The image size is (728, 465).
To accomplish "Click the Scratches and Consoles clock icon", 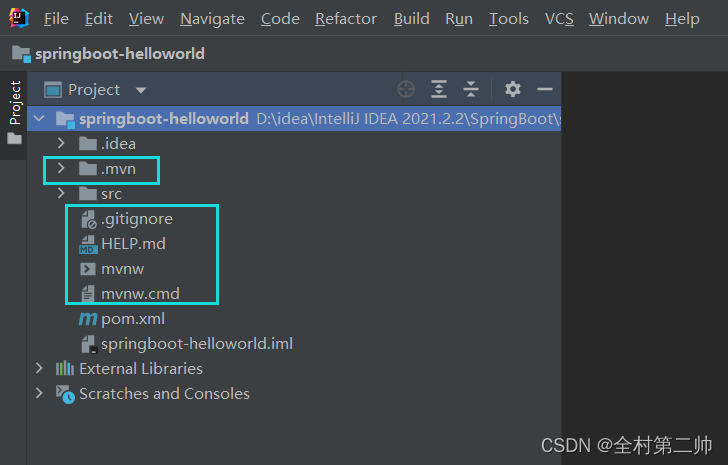I will (x=65, y=394).
